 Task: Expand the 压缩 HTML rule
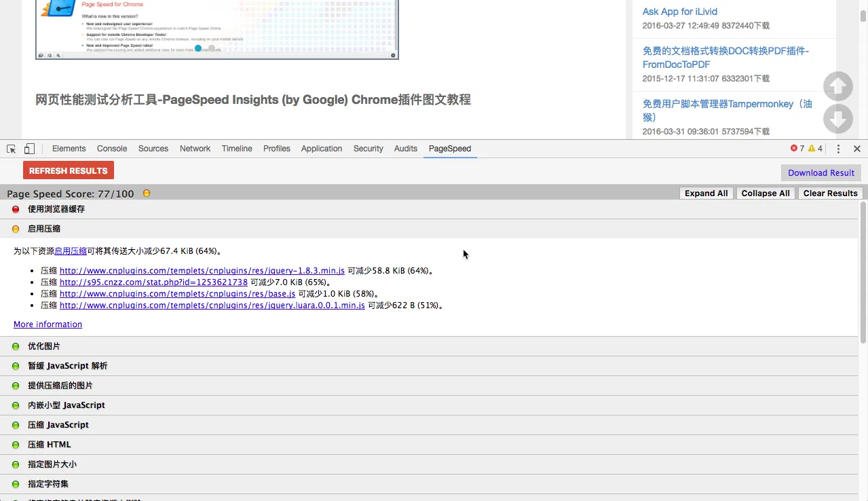49,445
